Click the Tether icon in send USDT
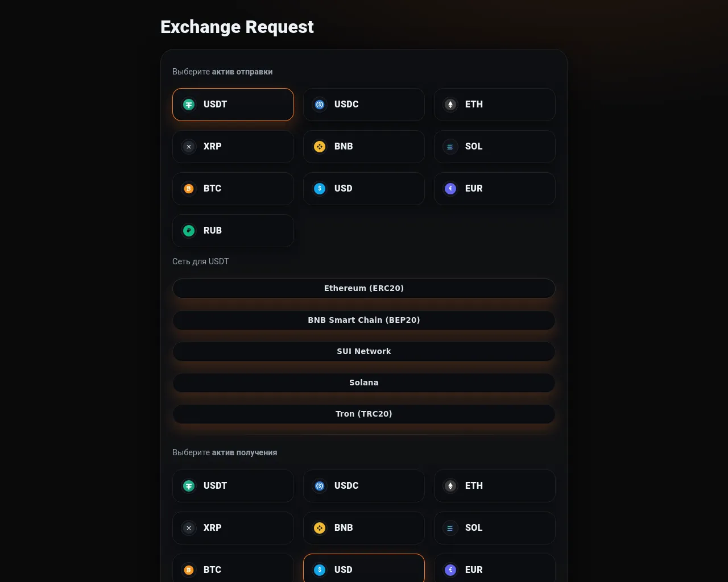Image resolution: width=728 pixels, height=582 pixels. (189, 105)
